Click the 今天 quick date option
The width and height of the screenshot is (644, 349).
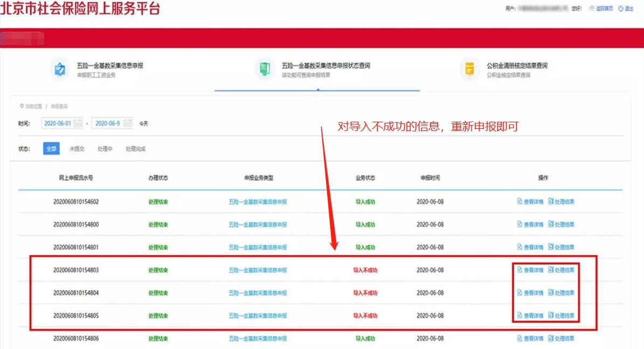click(x=142, y=123)
